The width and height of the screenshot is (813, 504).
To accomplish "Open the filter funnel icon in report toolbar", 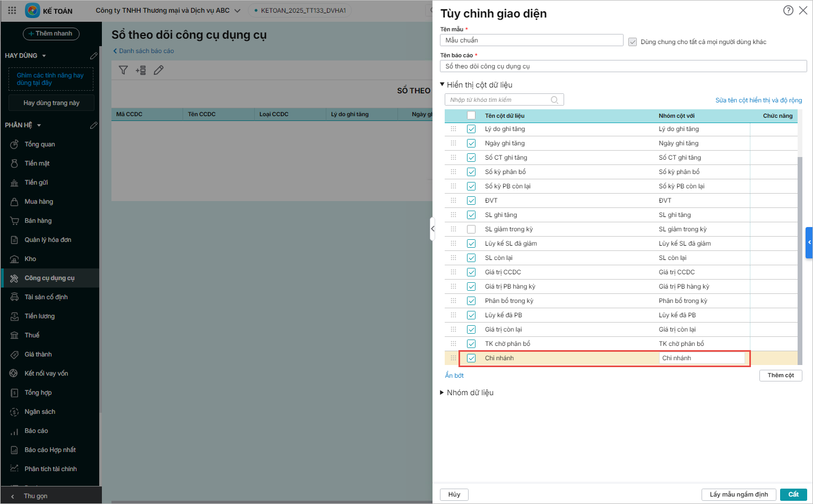I will (123, 70).
